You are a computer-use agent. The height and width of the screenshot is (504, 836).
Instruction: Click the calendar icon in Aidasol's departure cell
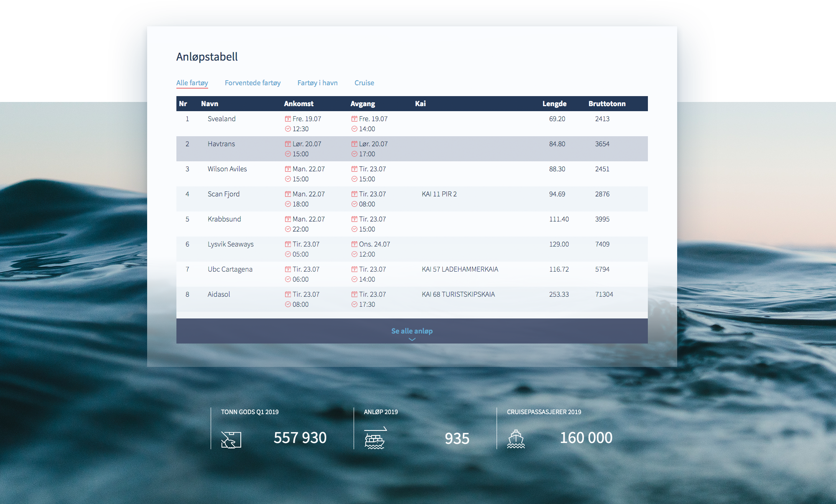coord(354,294)
